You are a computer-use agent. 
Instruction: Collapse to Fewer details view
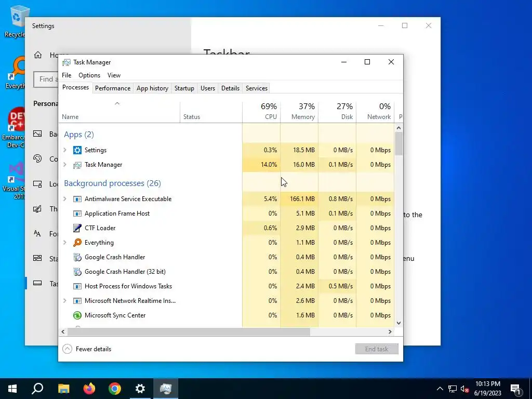click(x=87, y=349)
